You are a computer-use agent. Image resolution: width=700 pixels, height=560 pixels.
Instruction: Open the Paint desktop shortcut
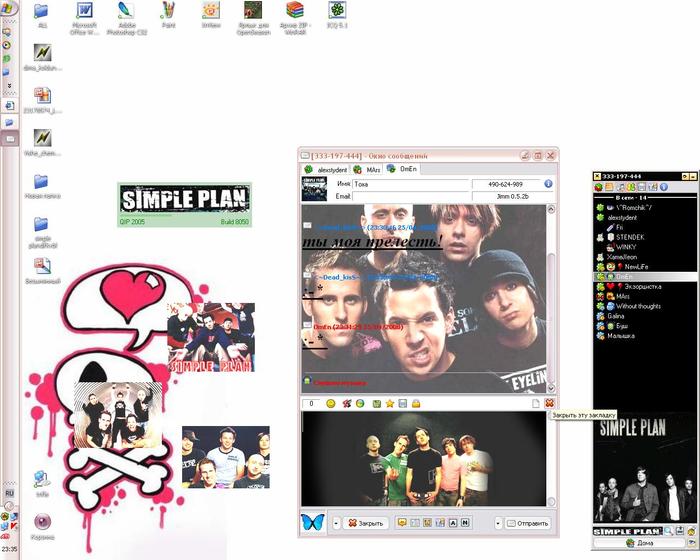point(168,15)
